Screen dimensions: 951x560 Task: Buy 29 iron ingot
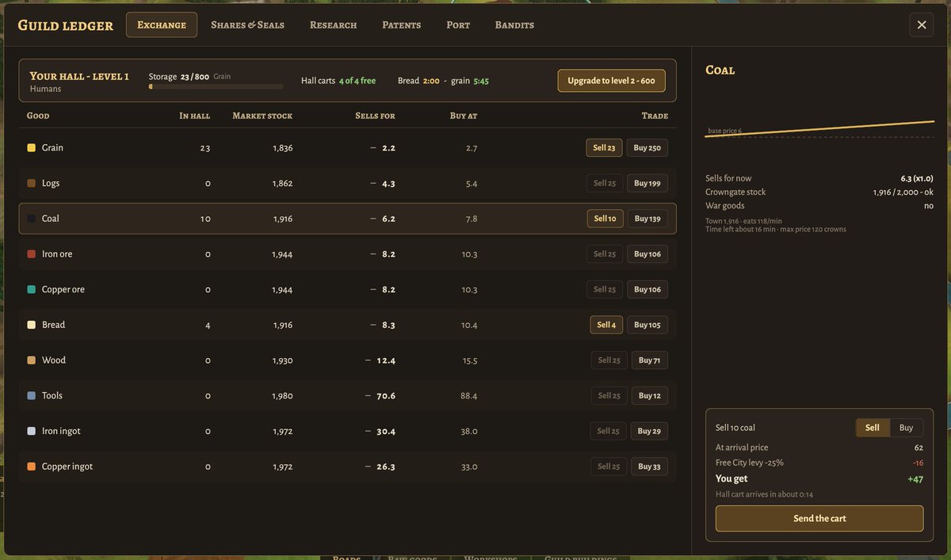click(x=650, y=431)
